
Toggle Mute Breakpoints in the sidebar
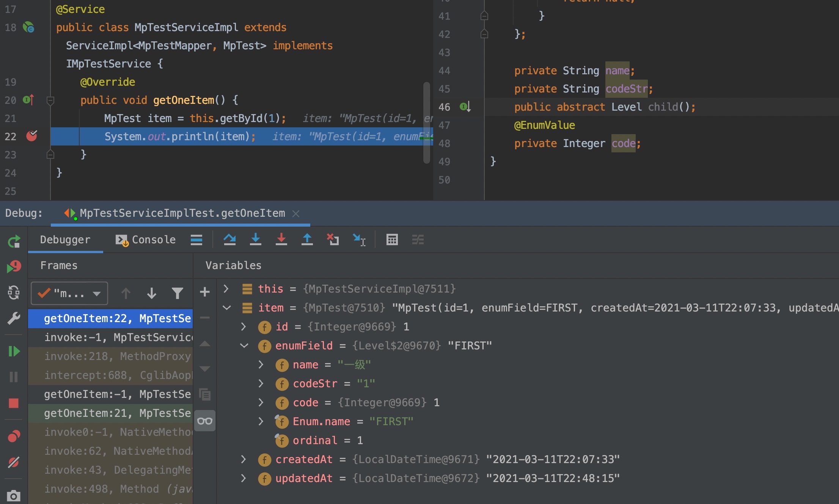[x=14, y=462]
